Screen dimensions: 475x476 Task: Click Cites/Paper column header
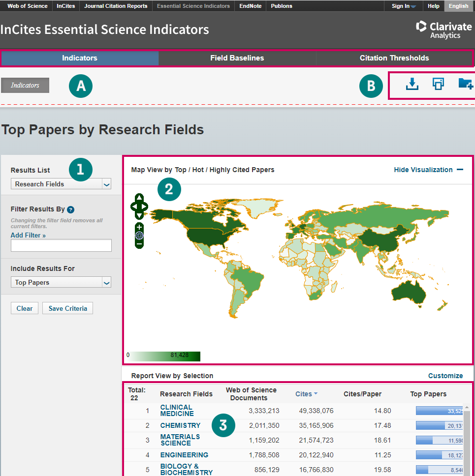pyautogui.click(x=362, y=394)
